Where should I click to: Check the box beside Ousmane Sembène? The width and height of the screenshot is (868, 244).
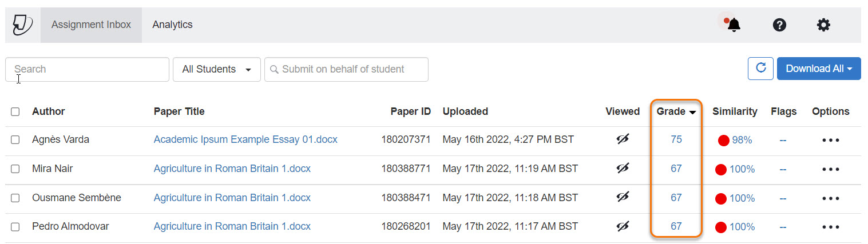15,198
